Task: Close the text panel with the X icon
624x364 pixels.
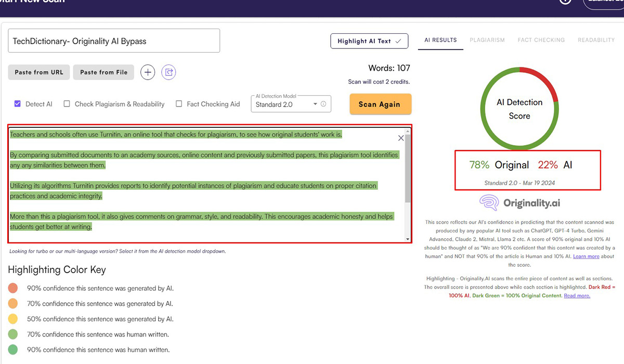Action: click(401, 138)
